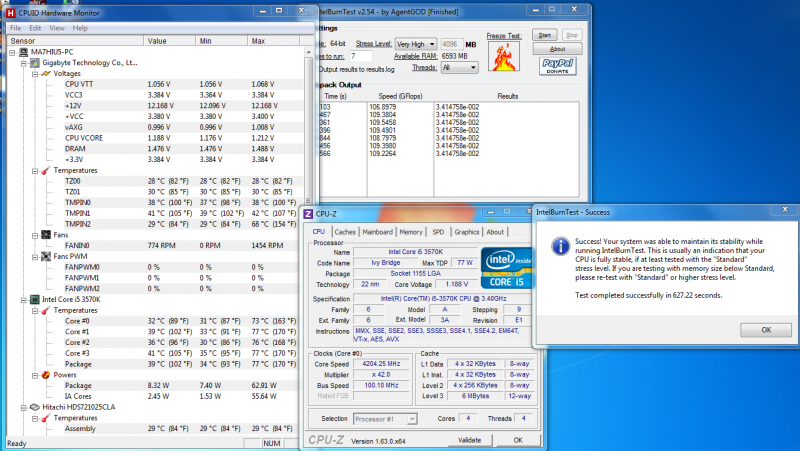Click the CPU-Z purple Z title icon
800x451 pixels.
point(308,214)
